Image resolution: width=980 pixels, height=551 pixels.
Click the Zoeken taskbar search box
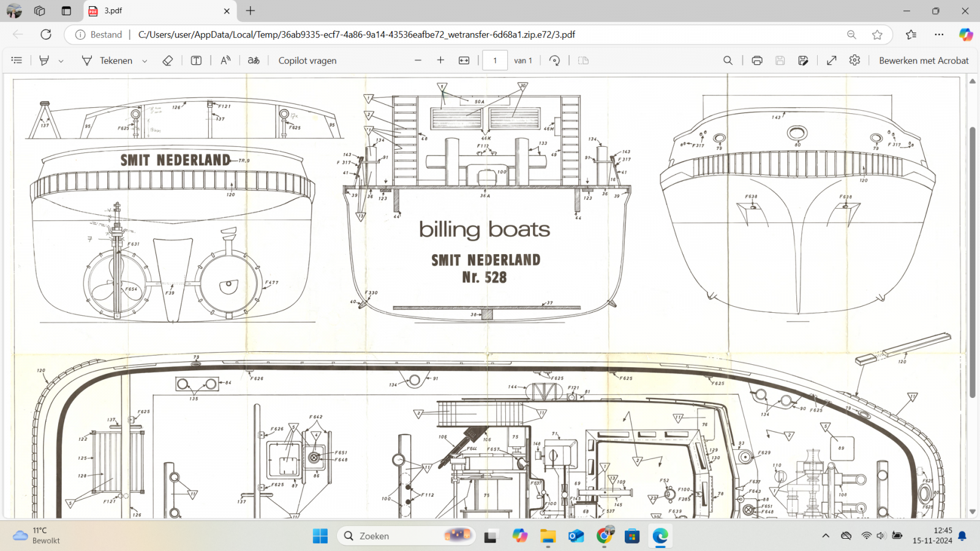406,536
